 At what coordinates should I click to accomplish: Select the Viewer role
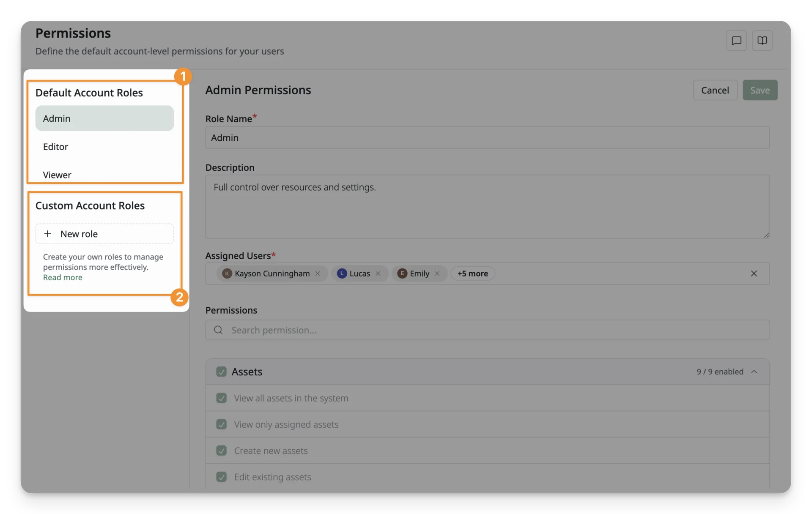104,175
